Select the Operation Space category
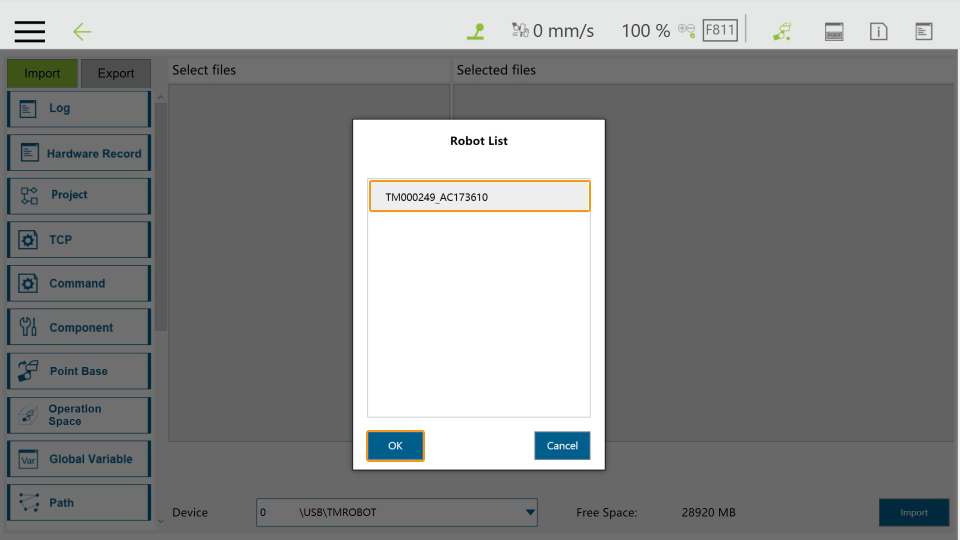Viewport: 960px width, 540px height. [79, 415]
